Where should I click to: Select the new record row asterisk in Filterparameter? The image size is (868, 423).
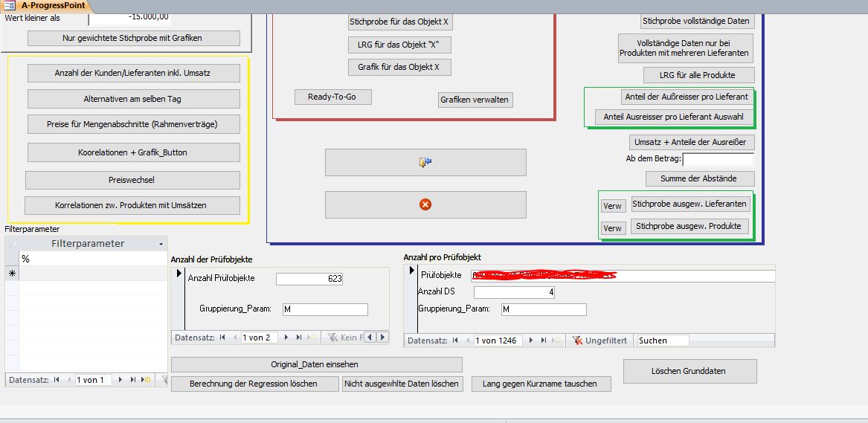(12, 274)
